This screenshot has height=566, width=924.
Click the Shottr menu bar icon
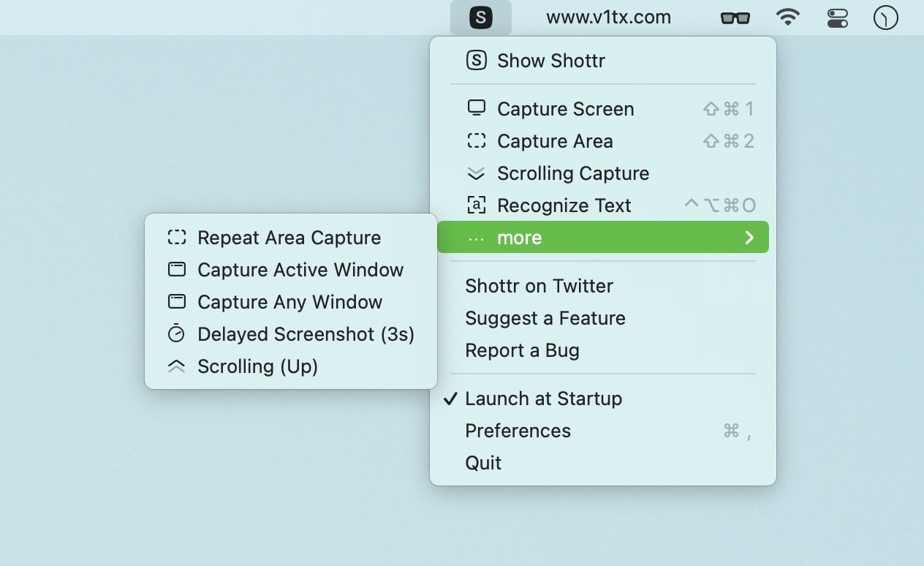click(x=480, y=18)
